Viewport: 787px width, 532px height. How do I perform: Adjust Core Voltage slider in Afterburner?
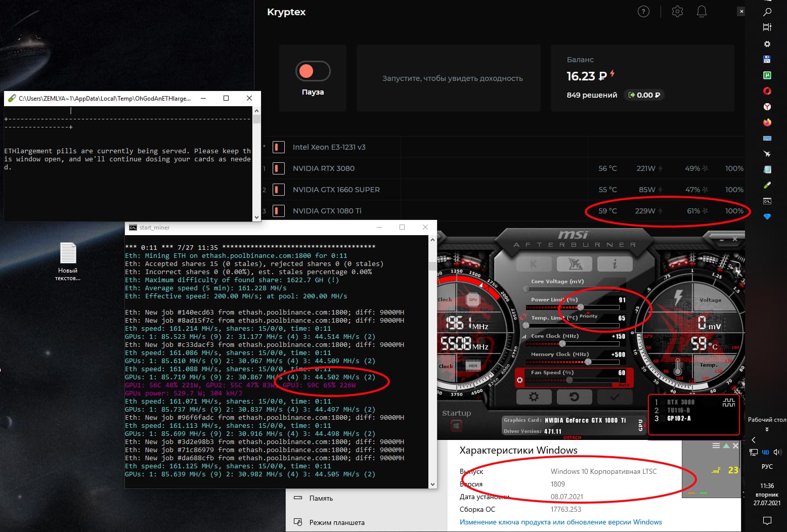pos(526,289)
